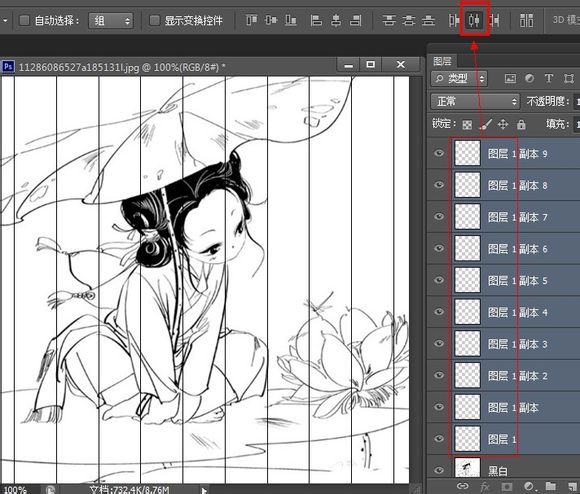Align bottom edges icon in options bar
580x494 pixels.
[x=291, y=20]
